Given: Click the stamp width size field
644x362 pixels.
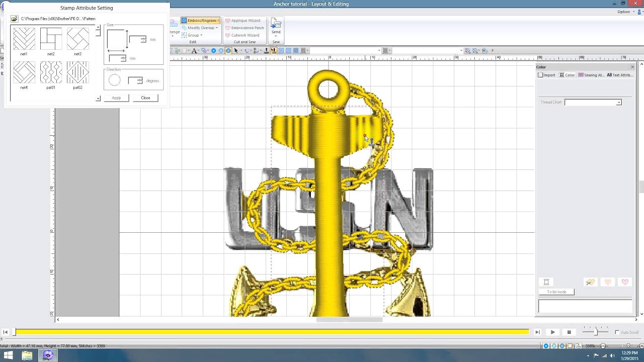Looking at the screenshot, I should [117, 58].
